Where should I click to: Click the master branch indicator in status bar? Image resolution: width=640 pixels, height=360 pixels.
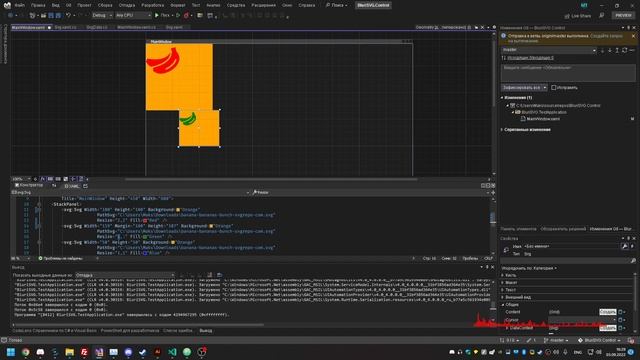[x=556, y=340]
